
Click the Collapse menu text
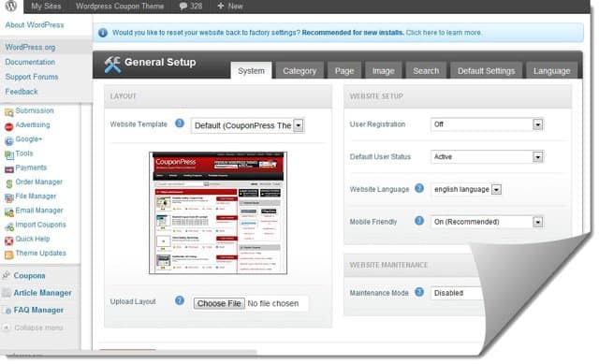(38, 328)
